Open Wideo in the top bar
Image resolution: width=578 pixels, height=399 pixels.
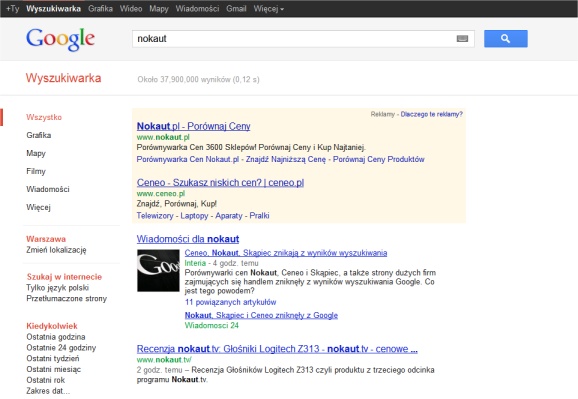[x=131, y=8]
